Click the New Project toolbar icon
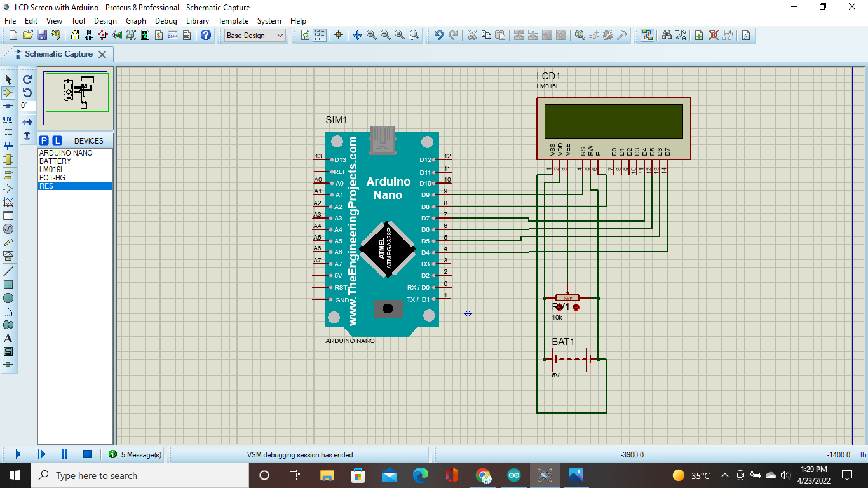Viewport: 868px width, 488px height. [x=13, y=36]
